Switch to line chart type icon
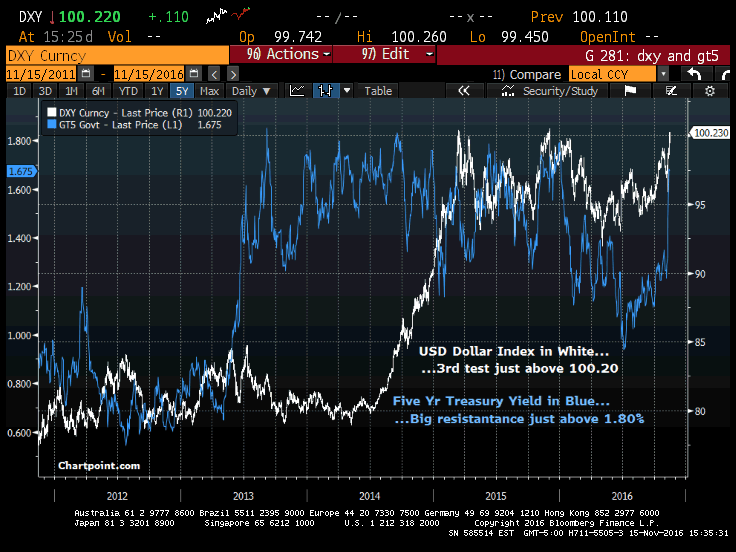The height and width of the screenshot is (552, 736). coord(297,91)
